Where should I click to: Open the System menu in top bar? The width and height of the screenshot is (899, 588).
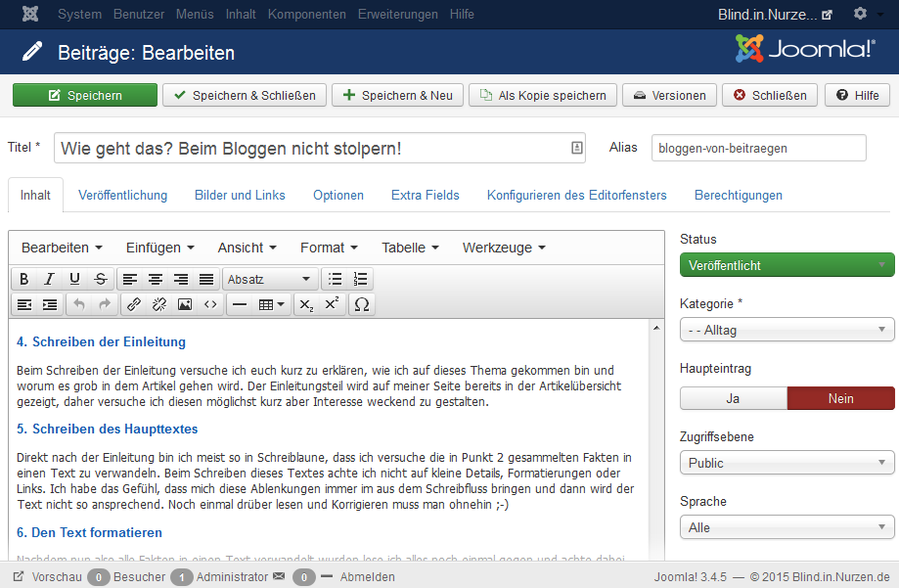[79, 14]
